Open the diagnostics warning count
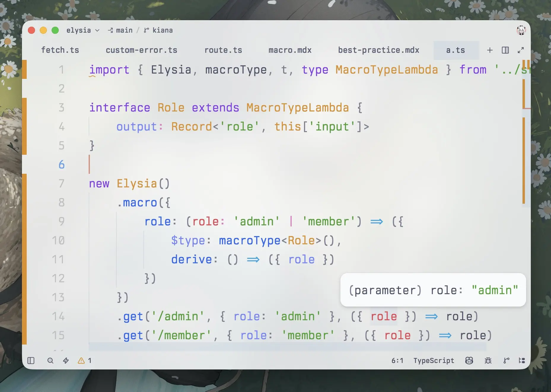 85,361
